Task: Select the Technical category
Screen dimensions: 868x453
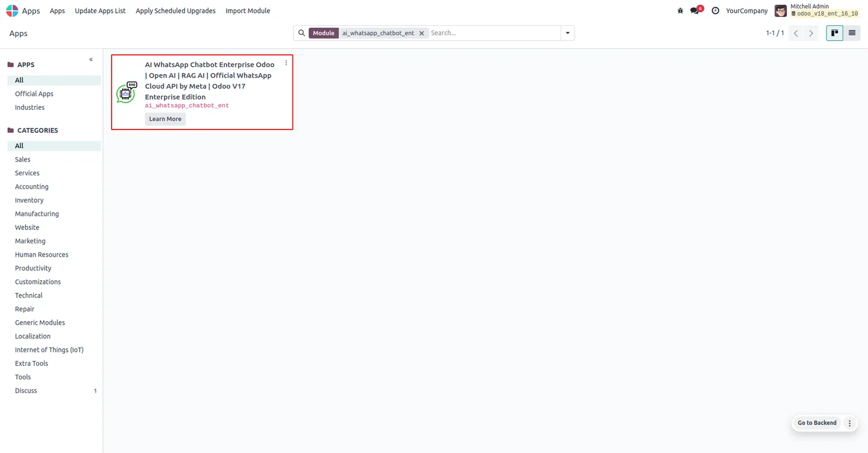Action: [54, 295]
